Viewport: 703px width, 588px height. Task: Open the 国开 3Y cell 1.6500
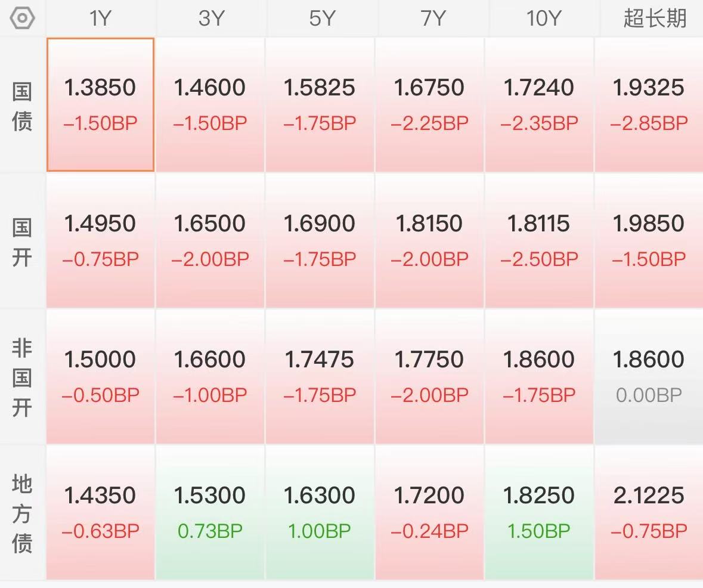210,241
